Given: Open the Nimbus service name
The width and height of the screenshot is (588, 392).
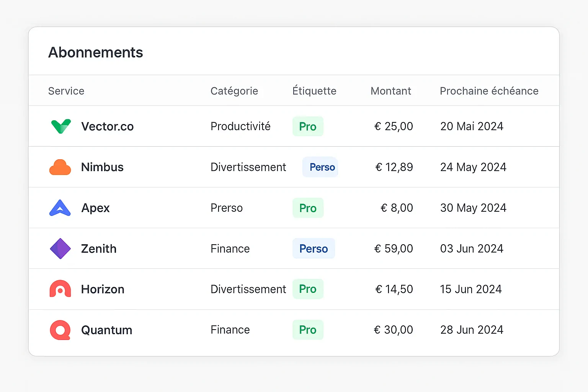Looking at the screenshot, I should click(102, 167).
